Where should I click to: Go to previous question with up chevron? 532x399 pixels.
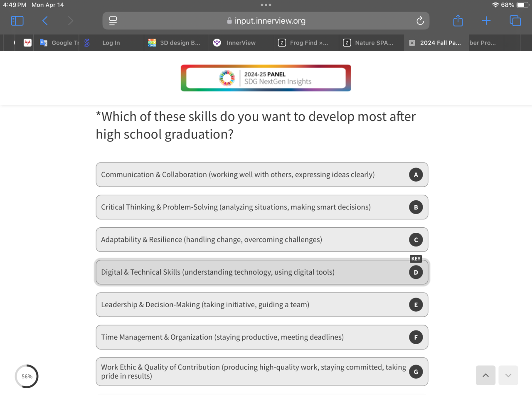coord(485,375)
